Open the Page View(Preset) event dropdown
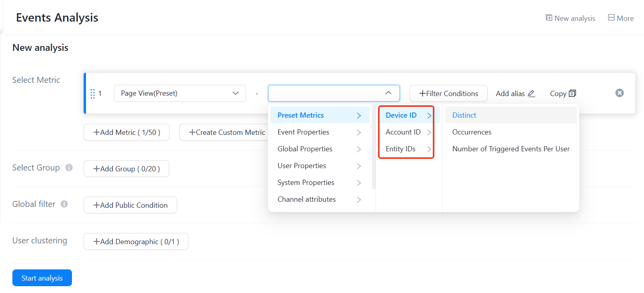644x293 pixels. pyautogui.click(x=180, y=93)
